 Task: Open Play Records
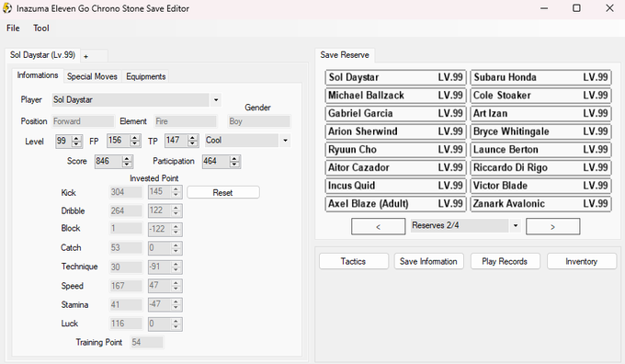505,262
